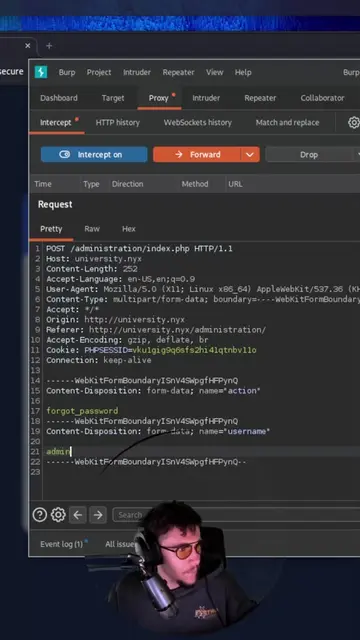The image size is (360, 640).
Task: Forward the intercepted request
Action: click(x=197, y=155)
